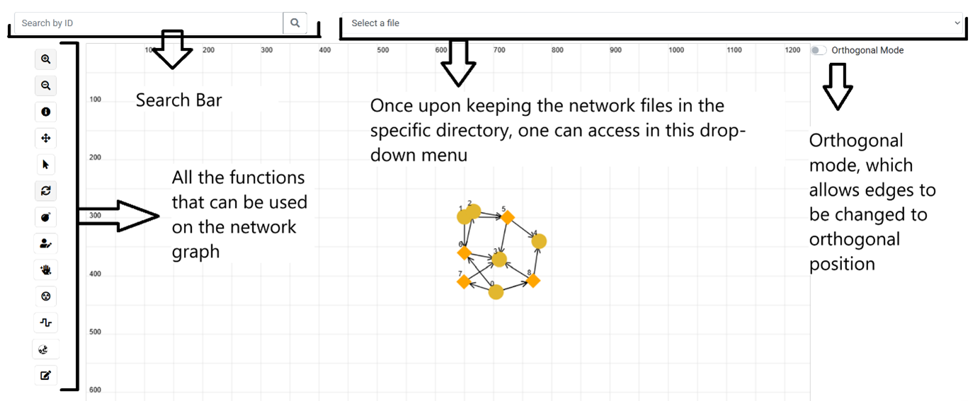The image size is (980, 401).
Task: Select circle node 1 behind node 2
Action: pos(462,218)
